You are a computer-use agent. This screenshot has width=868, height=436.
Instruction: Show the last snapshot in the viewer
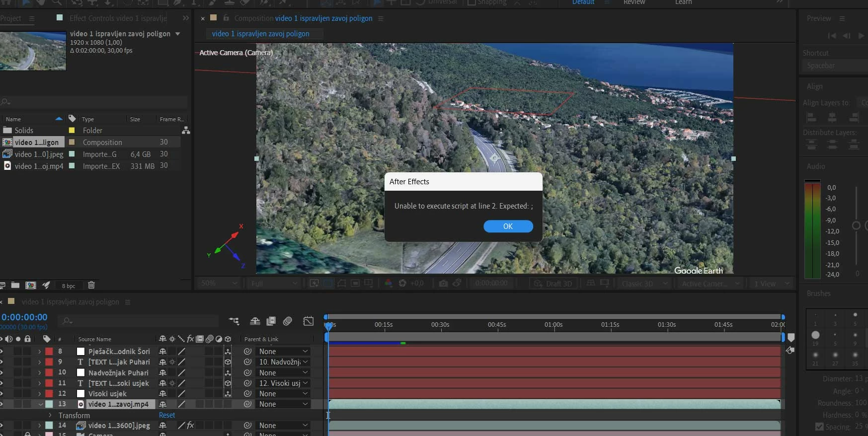pos(457,283)
